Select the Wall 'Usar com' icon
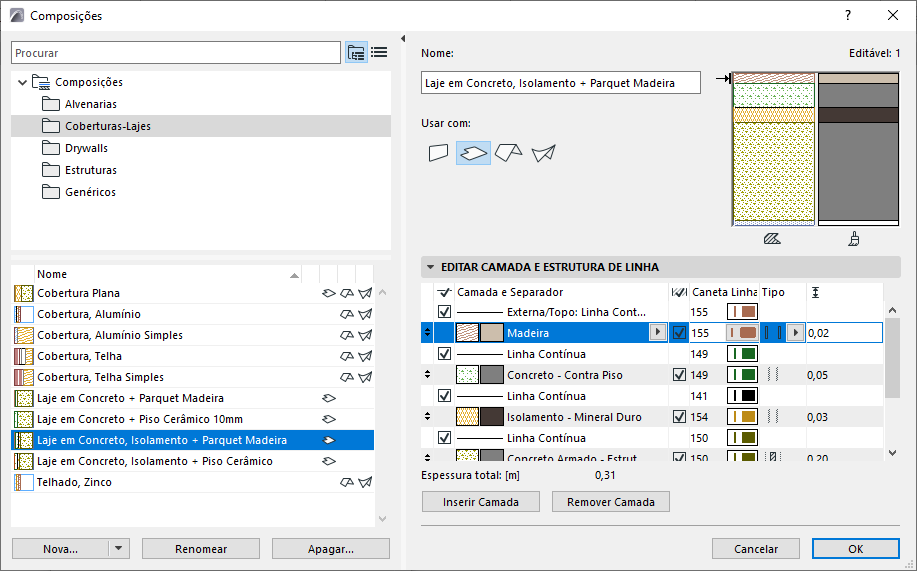This screenshot has width=917, height=571. pos(439,153)
